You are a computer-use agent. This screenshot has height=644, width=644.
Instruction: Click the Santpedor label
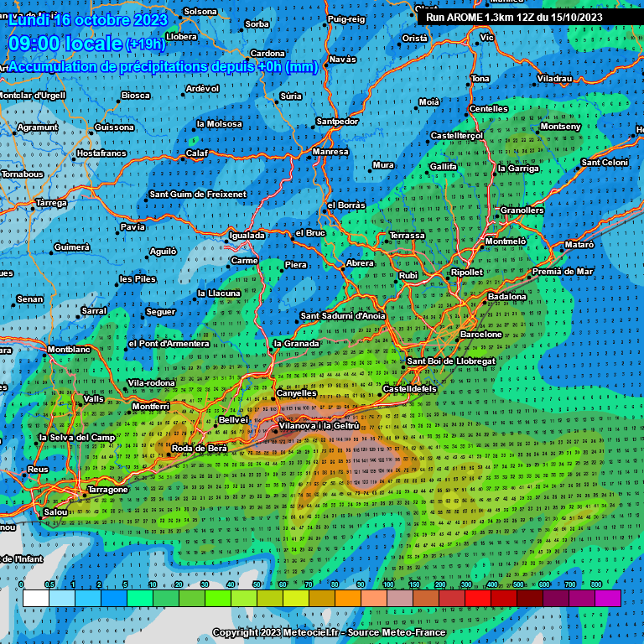pos(337,122)
